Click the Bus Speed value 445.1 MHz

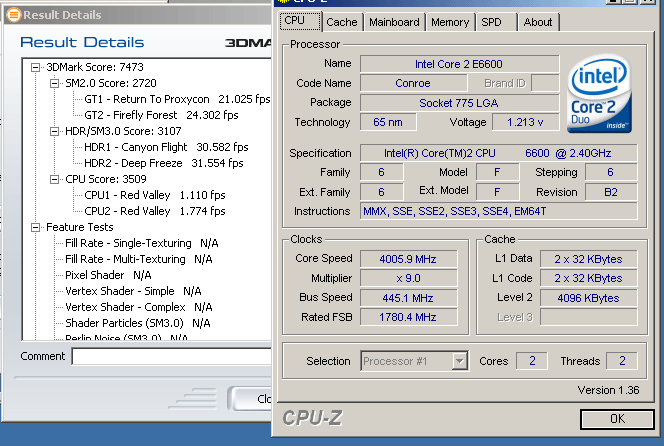[x=408, y=298]
